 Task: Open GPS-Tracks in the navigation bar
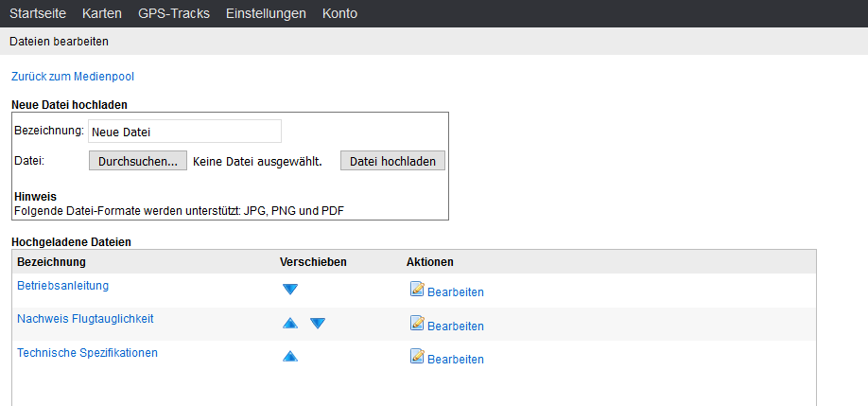174,13
